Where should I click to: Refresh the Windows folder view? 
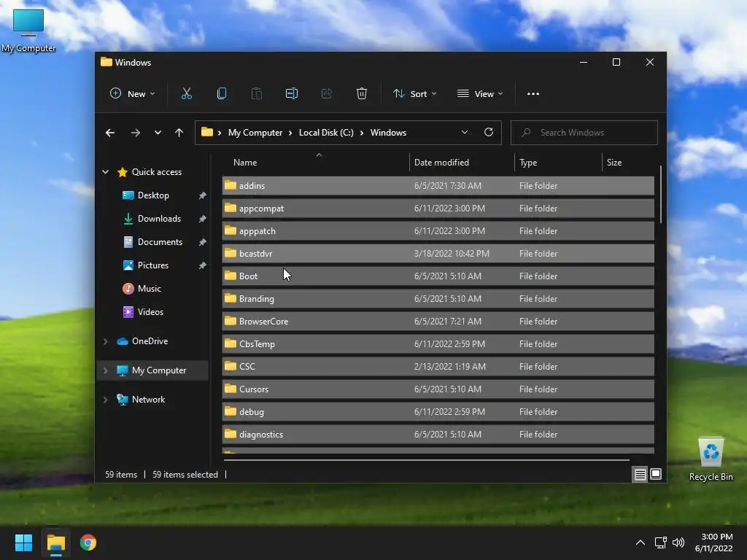pyautogui.click(x=489, y=133)
